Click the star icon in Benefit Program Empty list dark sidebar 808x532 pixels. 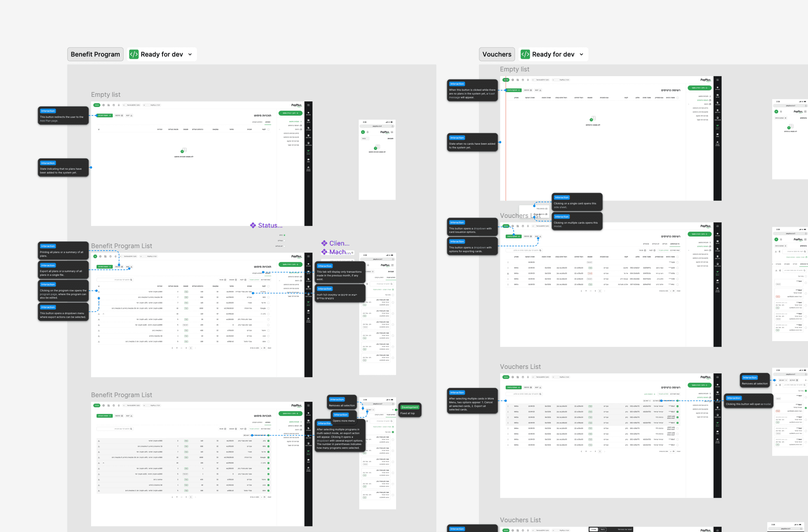coord(309,112)
